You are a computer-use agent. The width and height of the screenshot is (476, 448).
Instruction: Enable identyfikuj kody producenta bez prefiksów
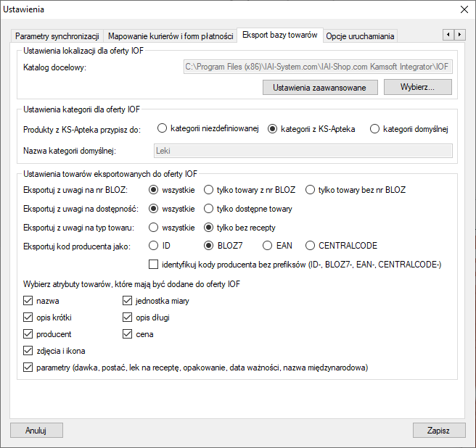coord(153,265)
